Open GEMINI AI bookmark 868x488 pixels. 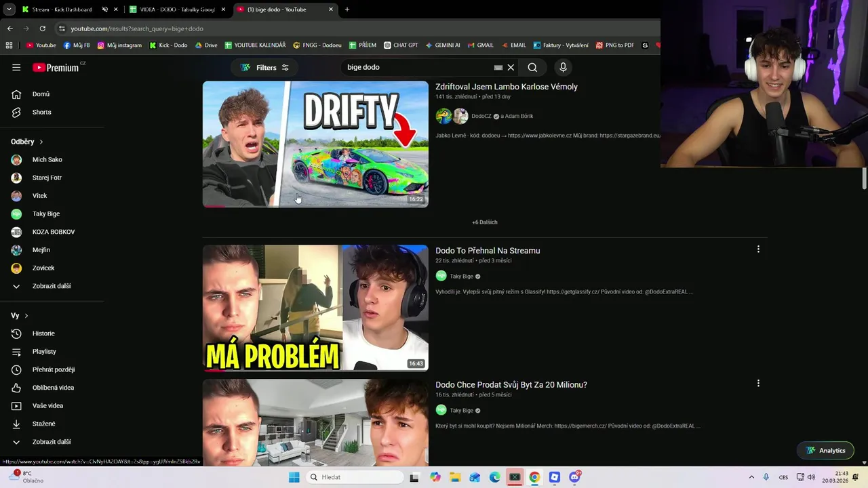443,45
